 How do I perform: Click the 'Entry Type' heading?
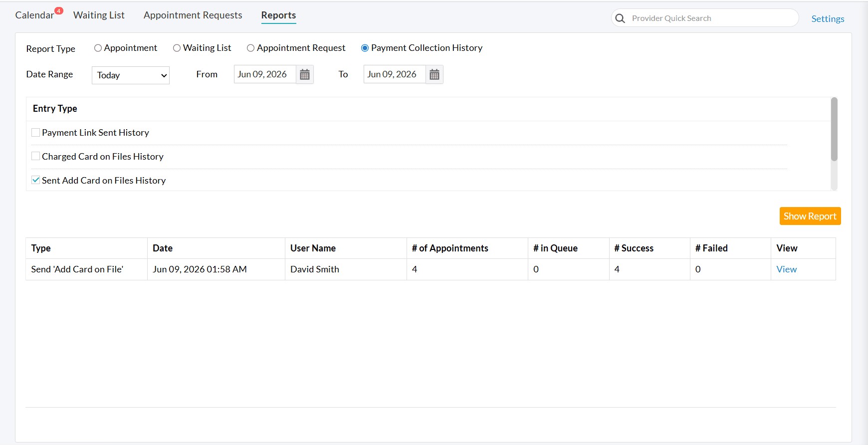coord(55,109)
